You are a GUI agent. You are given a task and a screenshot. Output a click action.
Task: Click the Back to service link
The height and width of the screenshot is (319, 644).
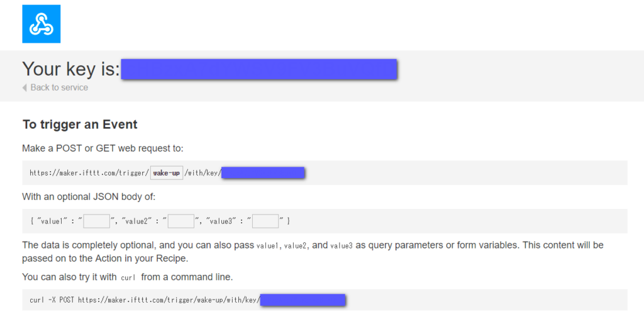pos(59,87)
